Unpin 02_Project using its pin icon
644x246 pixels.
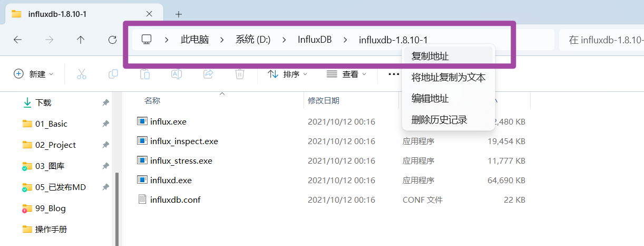105,145
